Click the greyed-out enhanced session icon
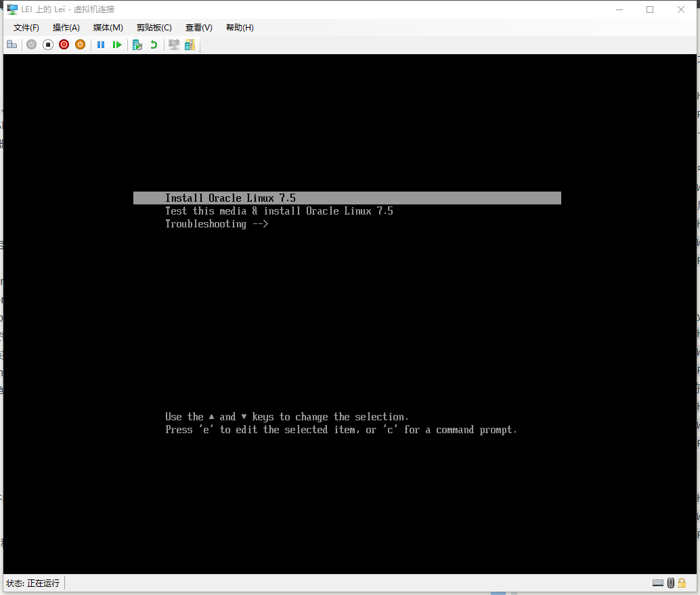This screenshot has width=700, height=595. [174, 45]
